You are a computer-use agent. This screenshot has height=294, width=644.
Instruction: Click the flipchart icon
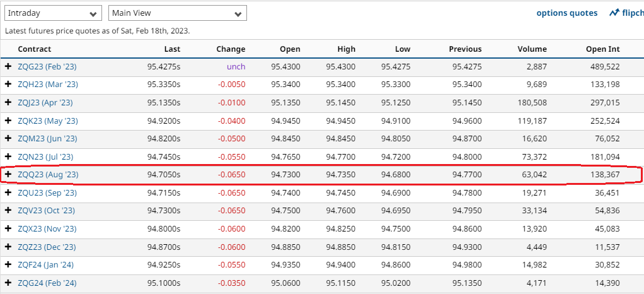coord(614,13)
